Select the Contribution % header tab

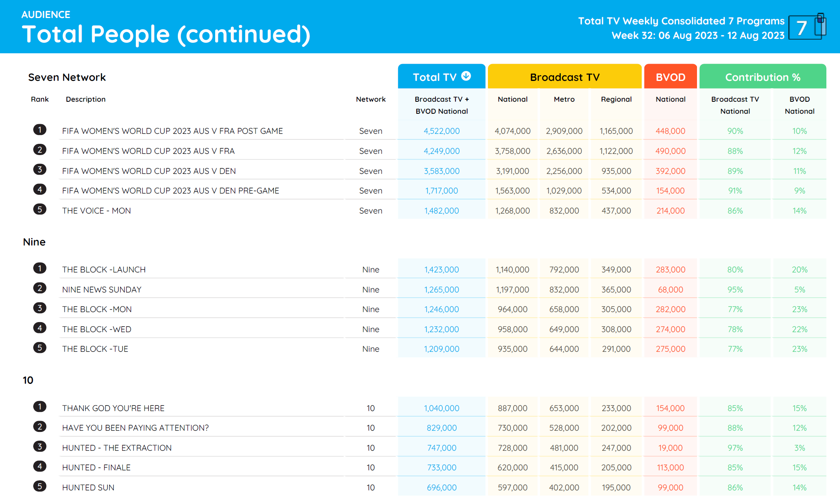(762, 77)
